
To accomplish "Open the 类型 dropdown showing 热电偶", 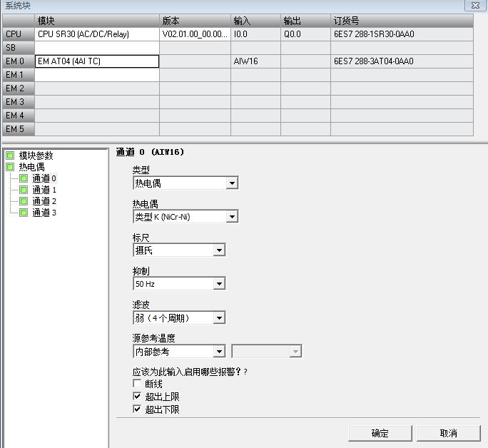I will pyautogui.click(x=231, y=183).
